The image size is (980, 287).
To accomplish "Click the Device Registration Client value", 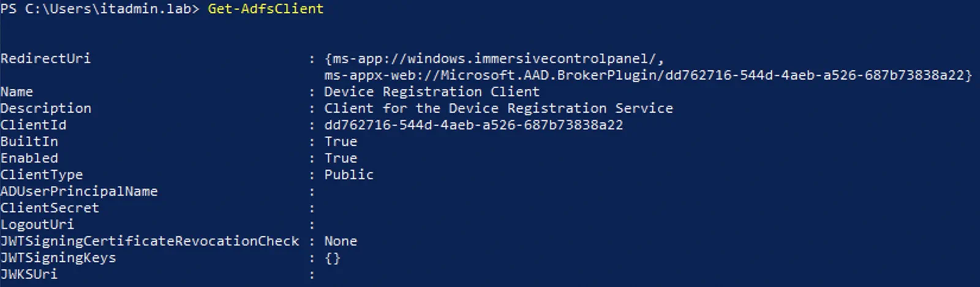I will coord(432,92).
